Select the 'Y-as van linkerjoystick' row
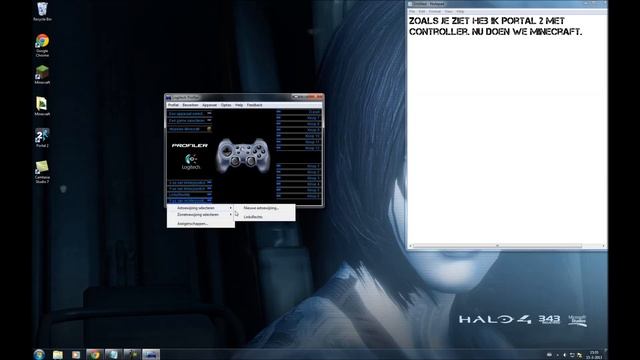The width and height of the screenshot is (640, 360). (190, 189)
